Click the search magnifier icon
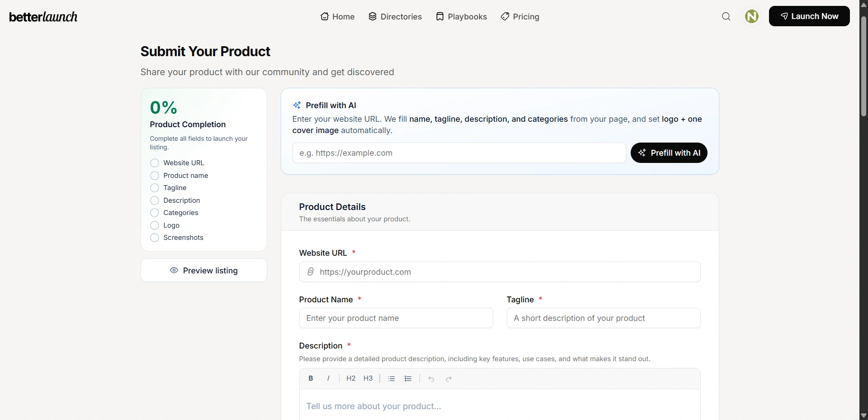The height and width of the screenshot is (420, 868). [x=726, y=17]
